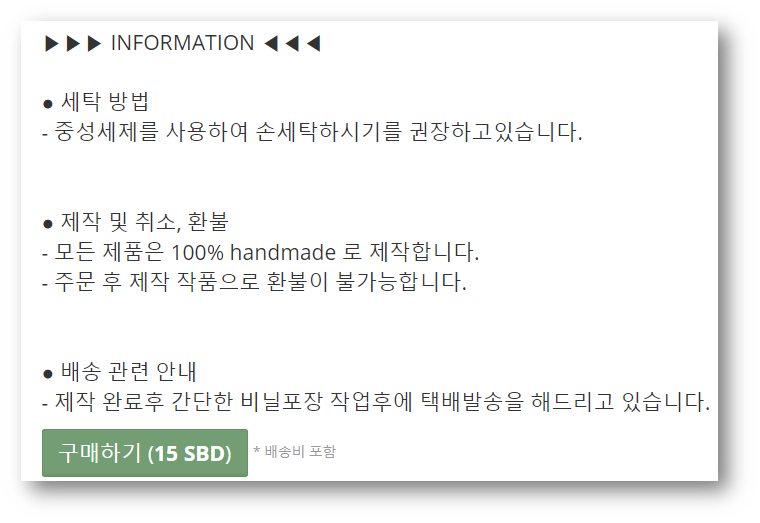Click the first right-pointing triangle before INFORMATION

[x=51, y=44]
